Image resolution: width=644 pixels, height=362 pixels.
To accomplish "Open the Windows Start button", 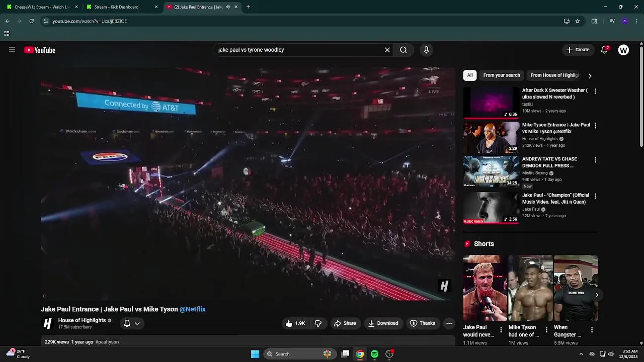I will coord(255,354).
